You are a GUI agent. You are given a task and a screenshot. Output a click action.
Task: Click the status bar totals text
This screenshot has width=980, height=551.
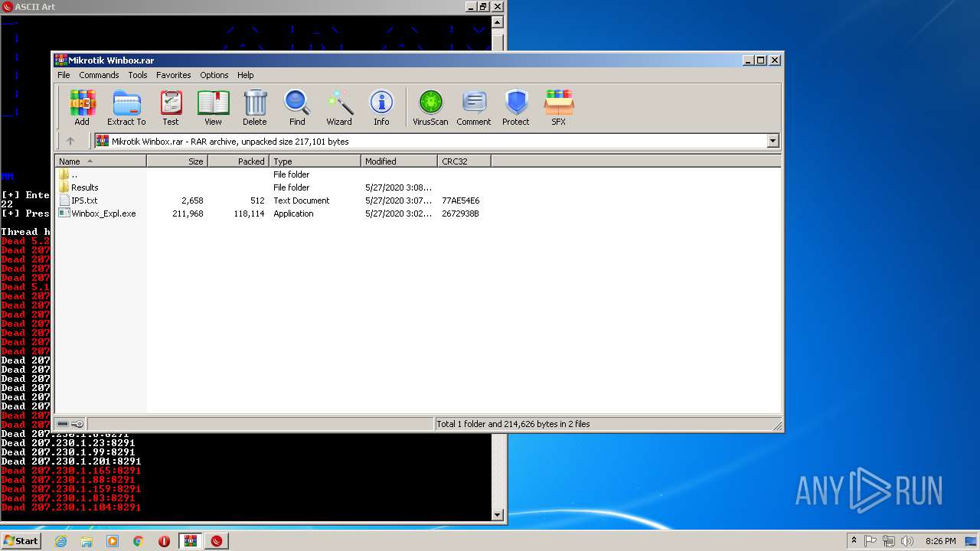[513, 424]
